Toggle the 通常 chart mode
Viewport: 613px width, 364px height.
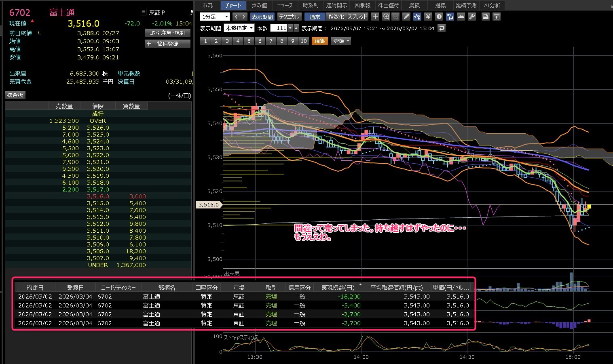coord(315,17)
